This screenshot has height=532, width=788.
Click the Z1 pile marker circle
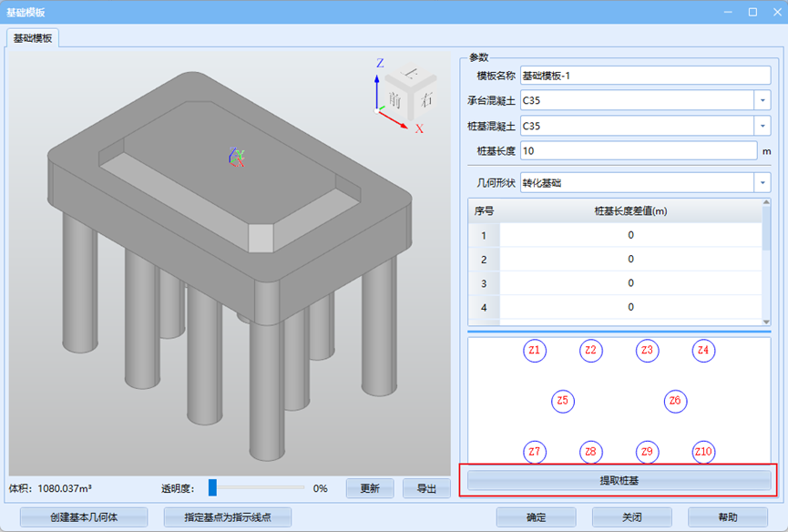point(535,350)
